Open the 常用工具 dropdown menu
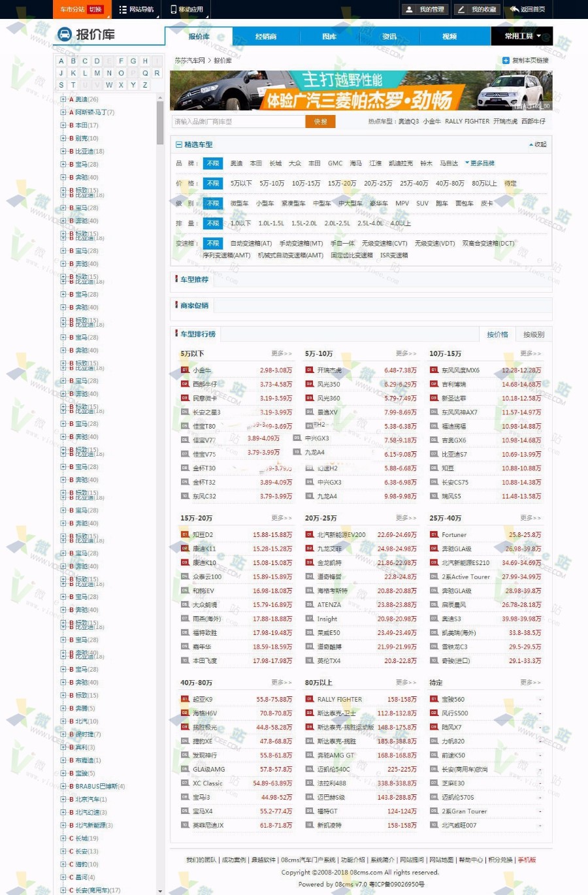The width and height of the screenshot is (588, 895). tap(521, 36)
